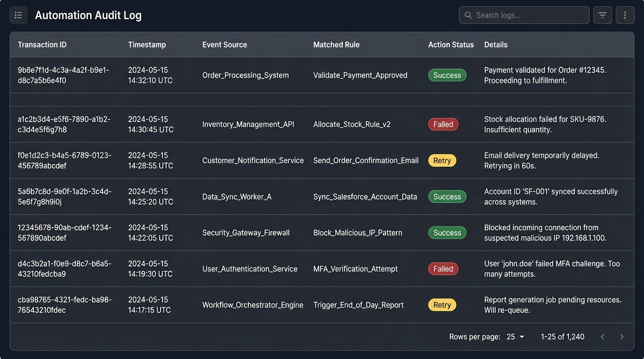Viewport: 644px width, 359px height.
Task: Click the next page chevron
Action: (x=622, y=336)
